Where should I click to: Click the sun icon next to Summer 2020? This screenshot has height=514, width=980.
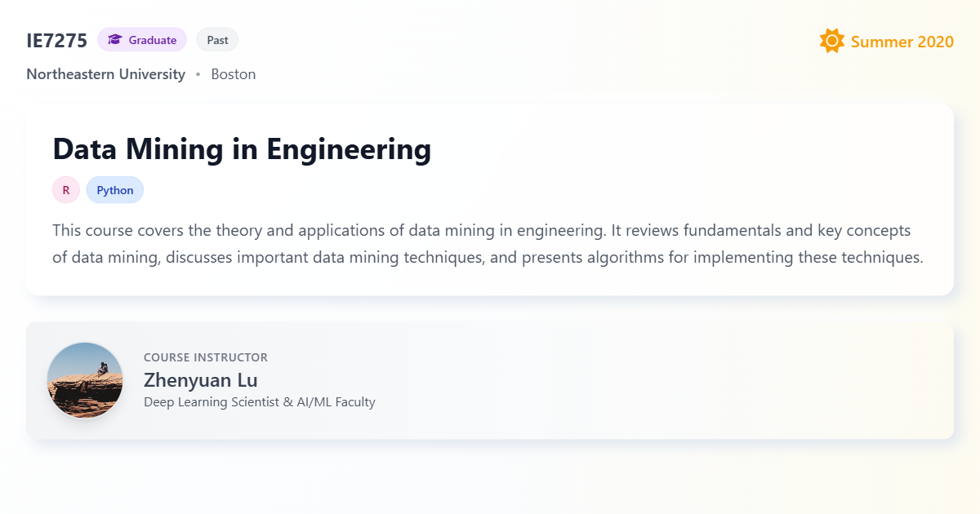(x=831, y=40)
